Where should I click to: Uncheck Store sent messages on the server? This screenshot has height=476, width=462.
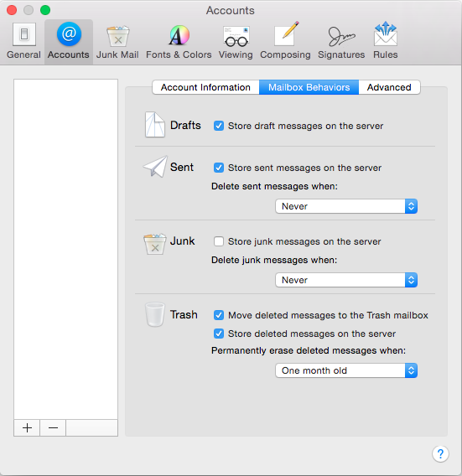tap(219, 168)
